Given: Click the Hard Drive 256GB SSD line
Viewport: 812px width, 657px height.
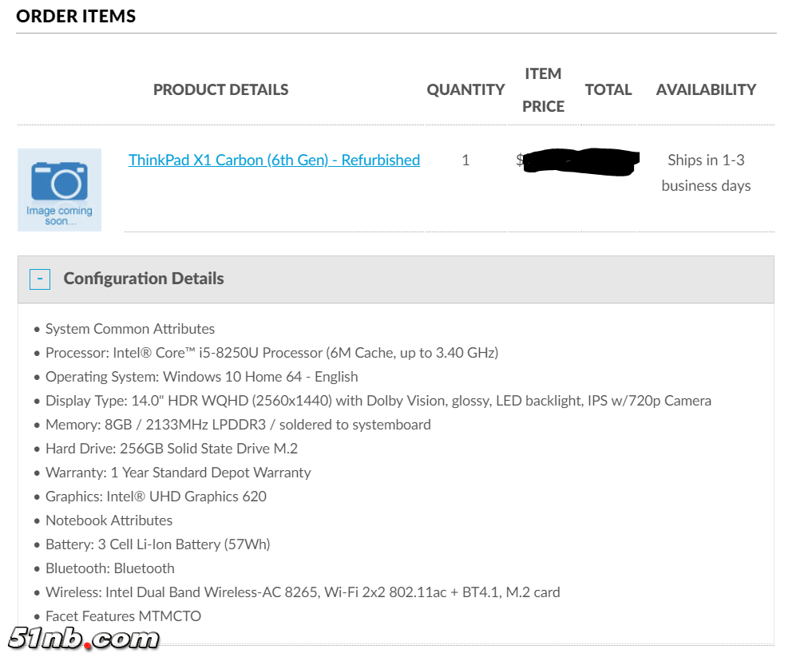Looking at the screenshot, I should click(171, 449).
